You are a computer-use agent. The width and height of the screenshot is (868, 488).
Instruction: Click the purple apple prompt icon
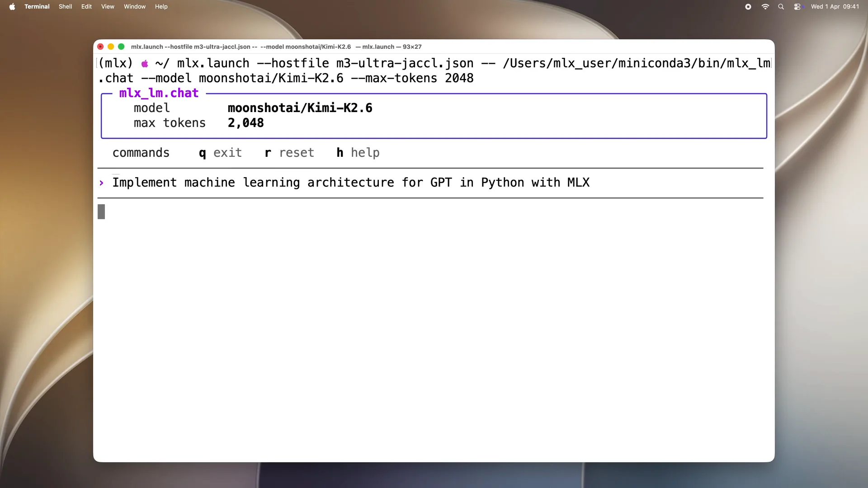pos(145,63)
